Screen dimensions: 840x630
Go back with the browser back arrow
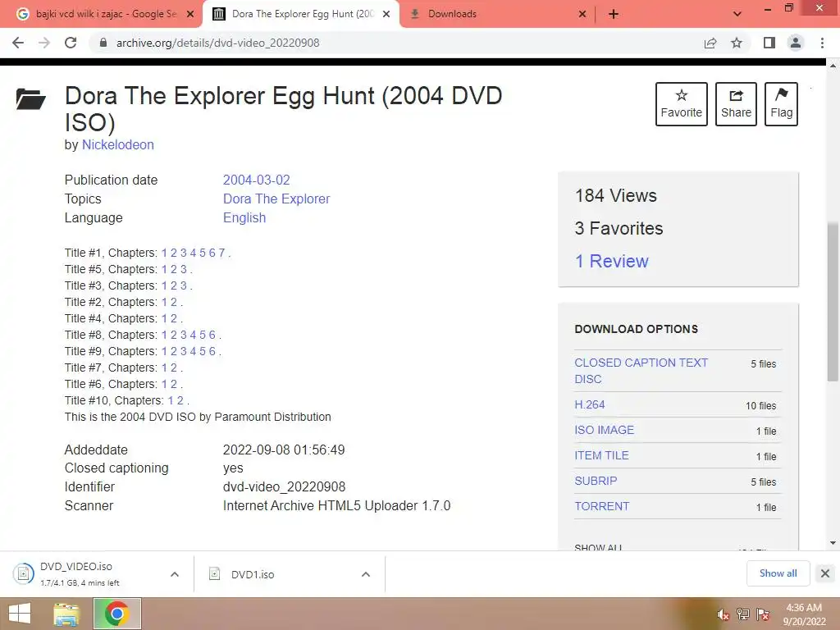18,43
